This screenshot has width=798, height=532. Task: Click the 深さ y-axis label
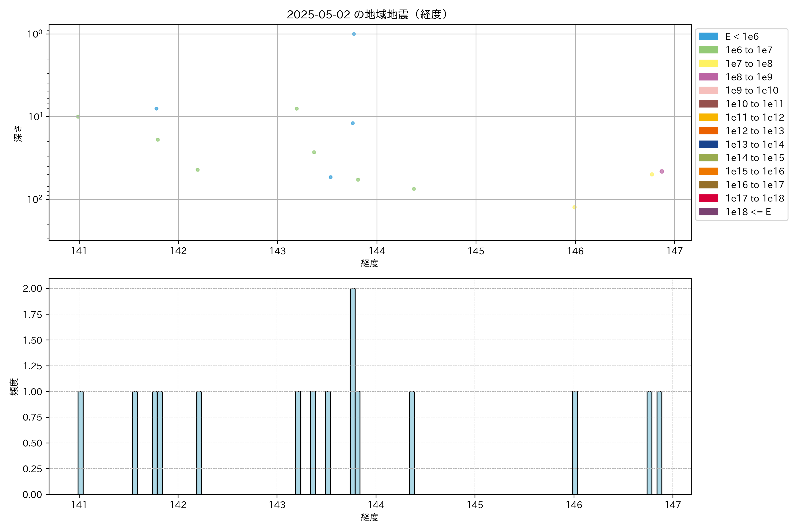(x=18, y=133)
